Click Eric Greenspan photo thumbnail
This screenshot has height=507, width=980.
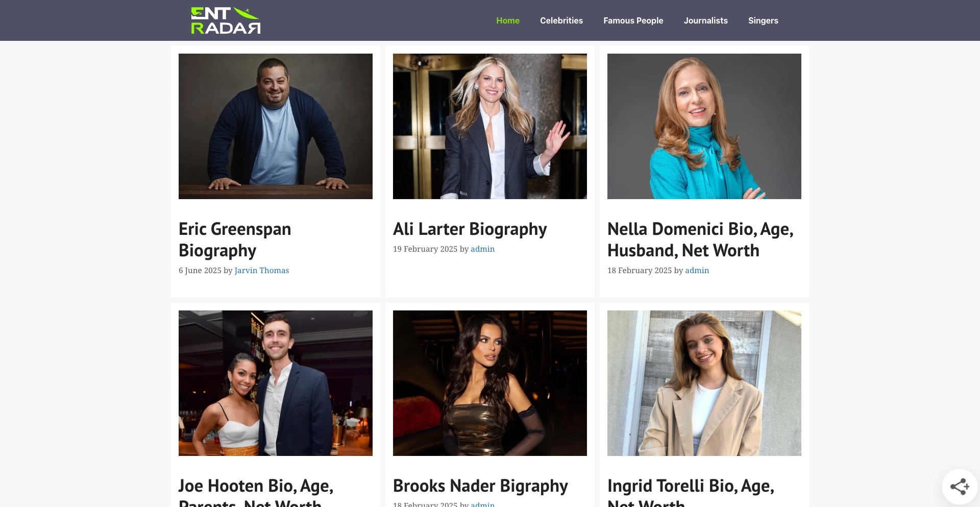tap(276, 126)
